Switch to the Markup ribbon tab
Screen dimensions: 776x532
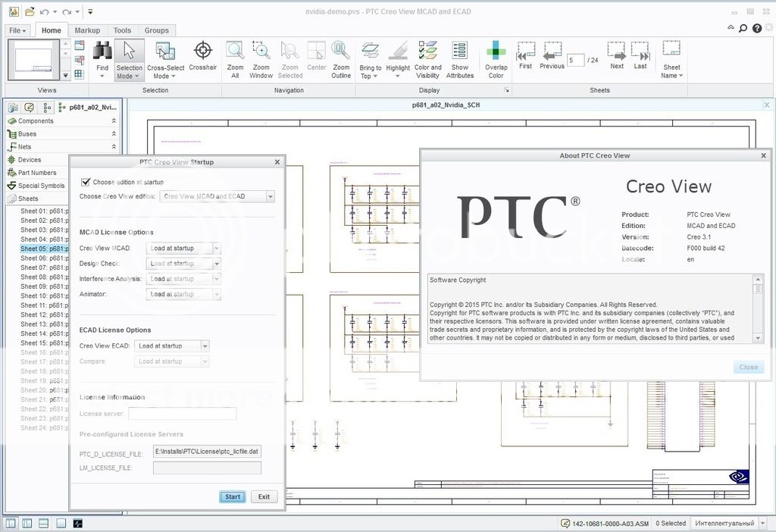(87, 30)
